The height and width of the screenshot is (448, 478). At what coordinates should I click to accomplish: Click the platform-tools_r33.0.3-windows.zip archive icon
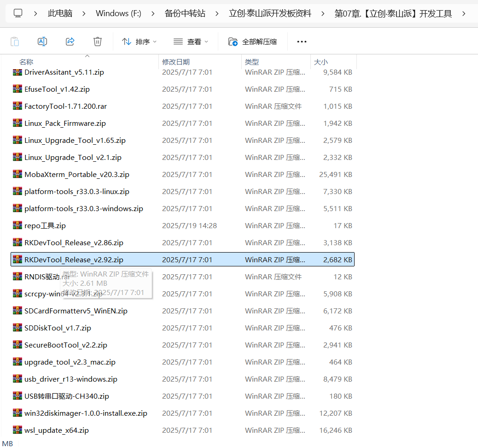pyautogui.click(x=17, y=208)
